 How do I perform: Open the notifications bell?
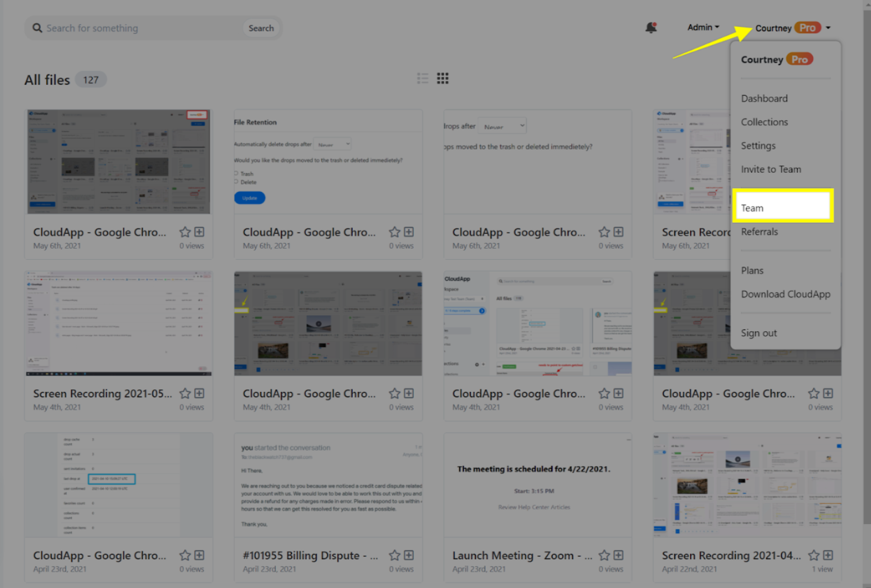pyautogui.click(x=651, y=27)
